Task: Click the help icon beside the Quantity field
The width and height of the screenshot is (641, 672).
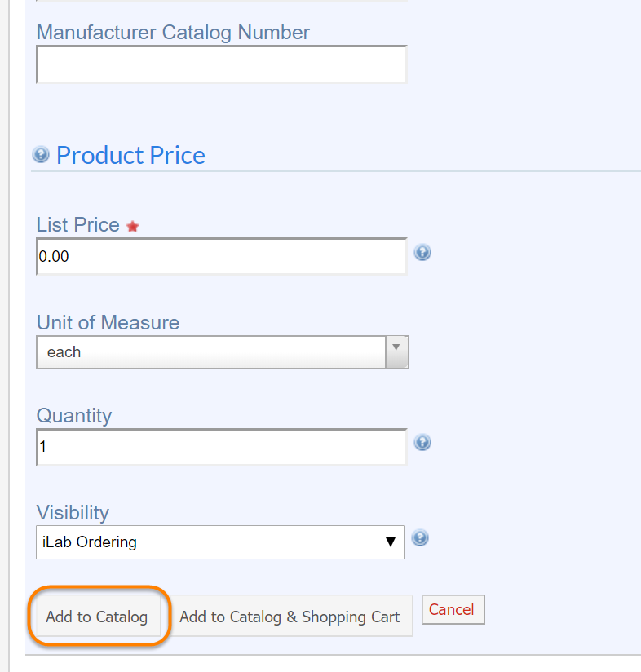Action: pyautogui.click(x=422, y=443)
